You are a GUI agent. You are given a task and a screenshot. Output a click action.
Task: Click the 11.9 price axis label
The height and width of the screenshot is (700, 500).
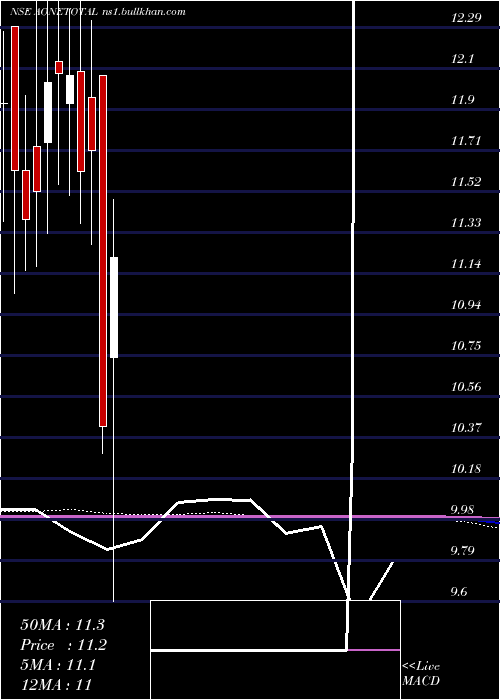(x=462, y=100)
